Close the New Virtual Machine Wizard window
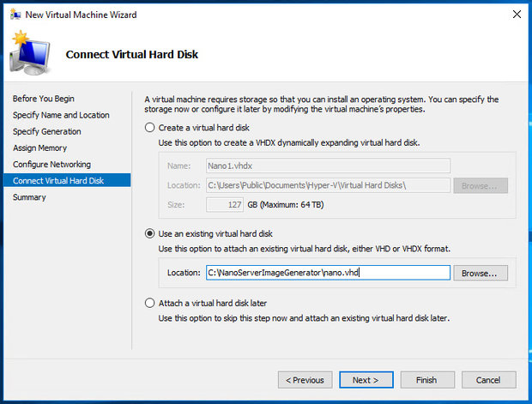This screenshot has width=532, height=404. click(516, 15)
